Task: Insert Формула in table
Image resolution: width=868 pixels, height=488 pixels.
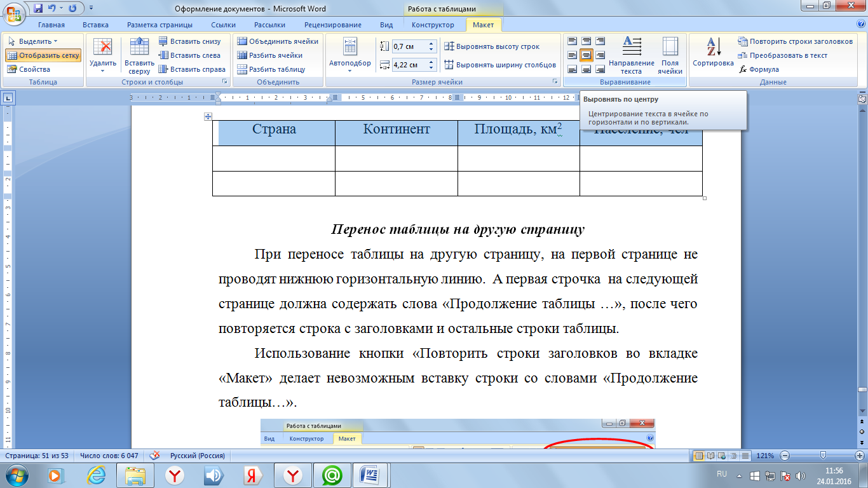Action: point(759,69)
